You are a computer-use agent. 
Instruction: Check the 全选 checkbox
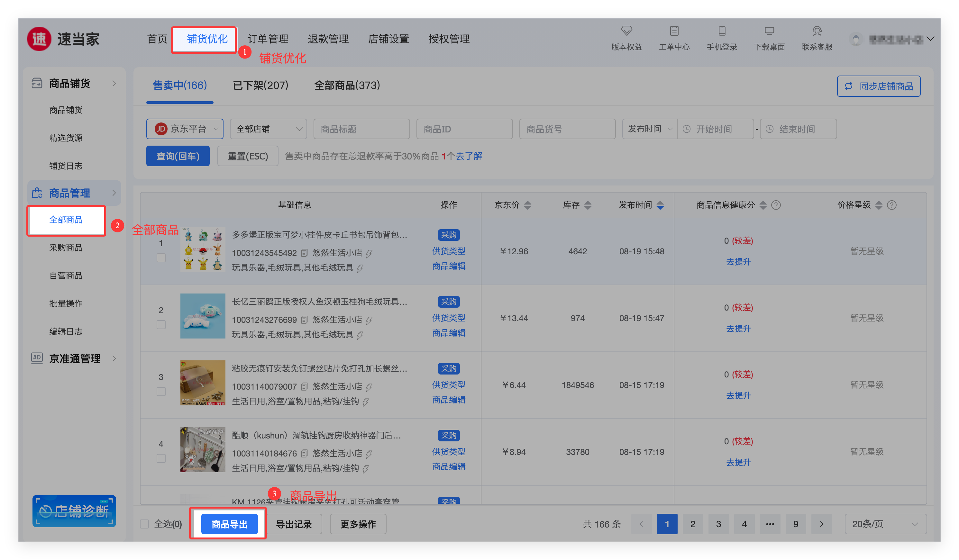[145, 524]
